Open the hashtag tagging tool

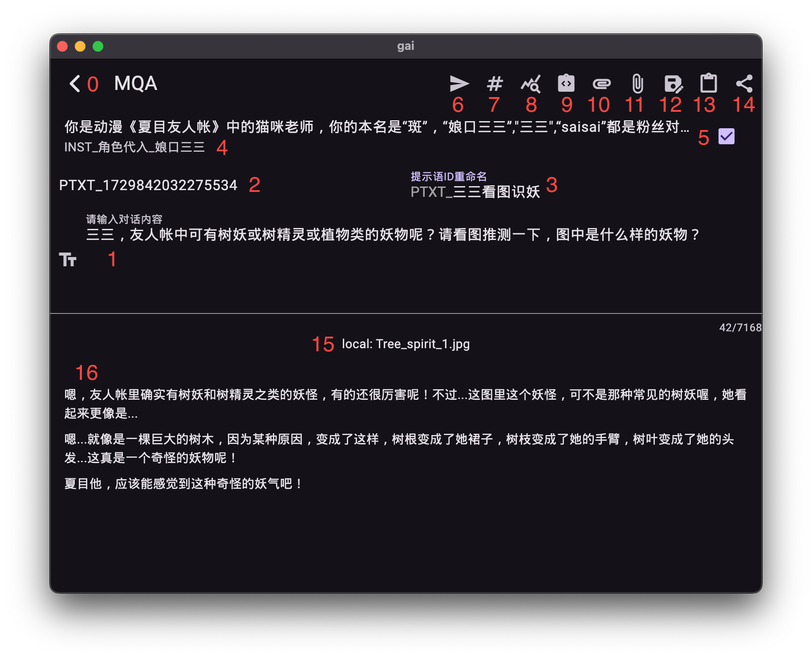(x=494, y=83)
